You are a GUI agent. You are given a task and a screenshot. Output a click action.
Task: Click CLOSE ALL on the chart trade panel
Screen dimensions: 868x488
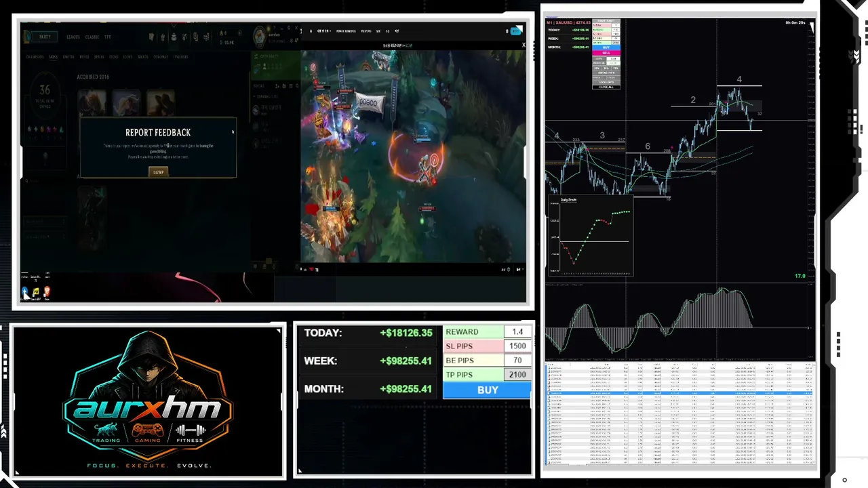(x=606, y=87)
